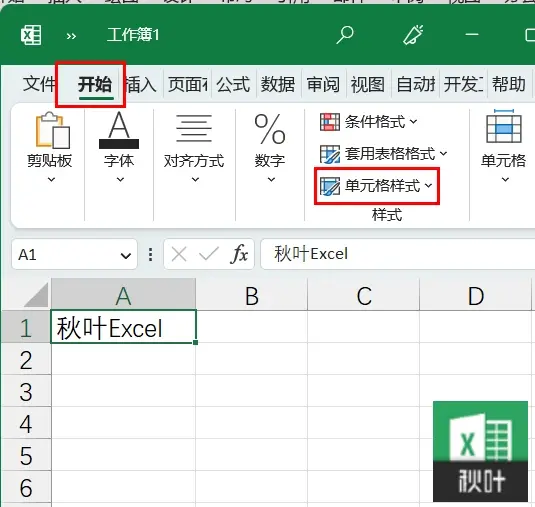The width and height of the screenshot is (535, 507).
Task: Expand the 剪贴板 group arrow
Action: (51, 179)
